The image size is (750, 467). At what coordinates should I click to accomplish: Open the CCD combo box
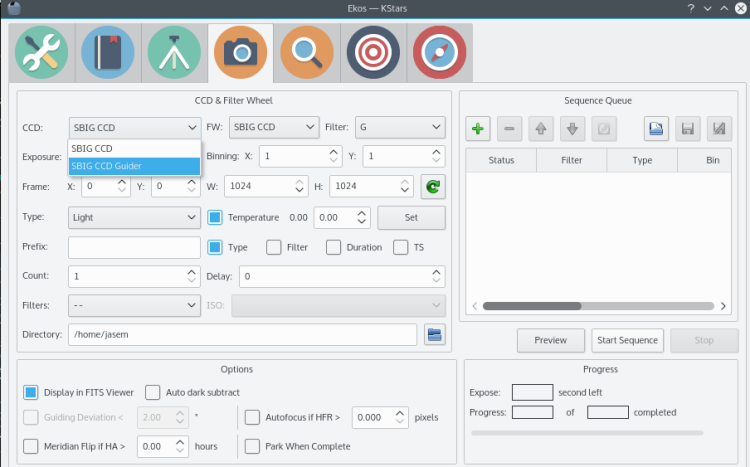[x=135, y=128]
